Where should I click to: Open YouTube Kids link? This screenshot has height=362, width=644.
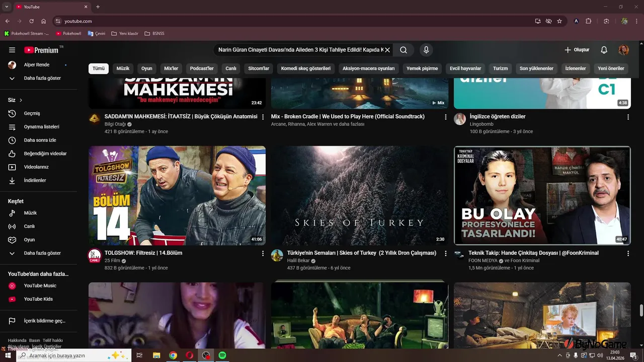[39, 299]
